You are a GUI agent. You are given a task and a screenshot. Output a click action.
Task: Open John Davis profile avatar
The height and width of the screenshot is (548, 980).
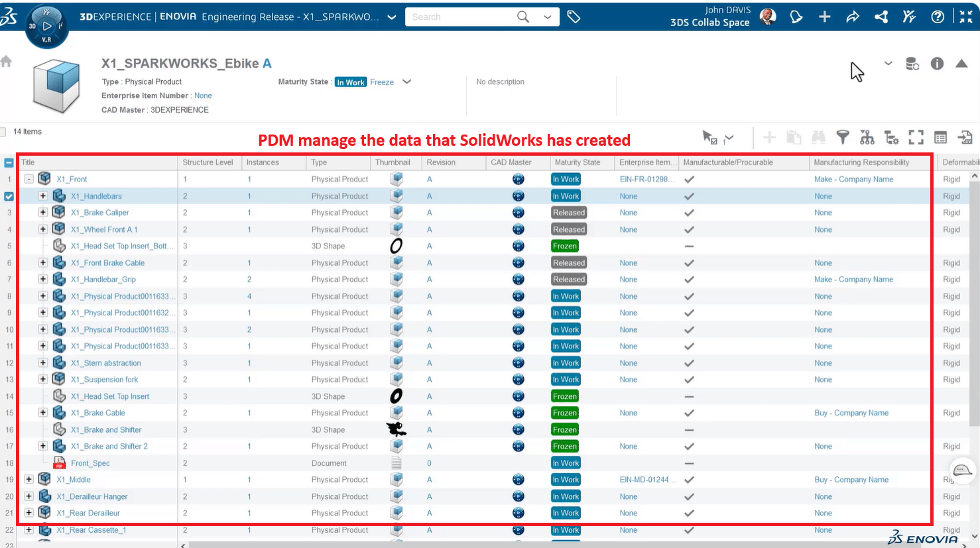pyautogui.click(x=768, y=17)
